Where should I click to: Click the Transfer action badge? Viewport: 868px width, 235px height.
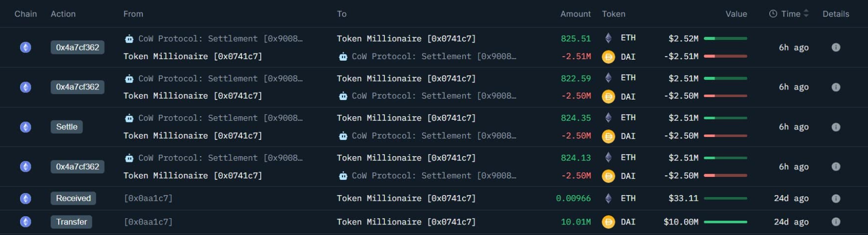point(71,222)
